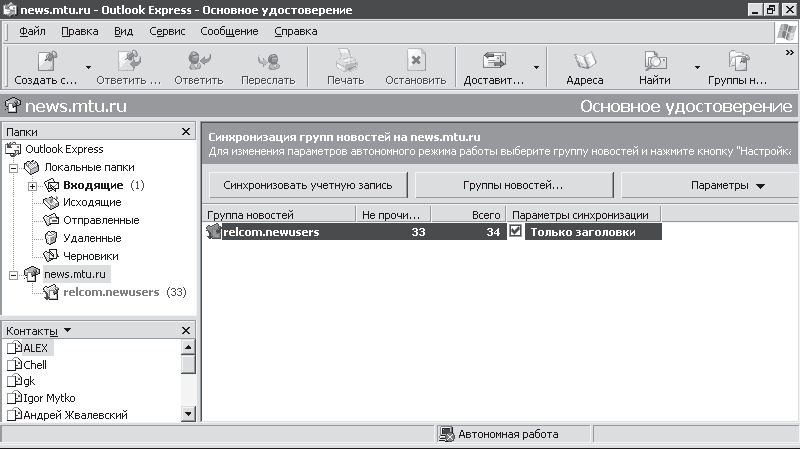Open the Параметры dropdown button

point(710,185)
